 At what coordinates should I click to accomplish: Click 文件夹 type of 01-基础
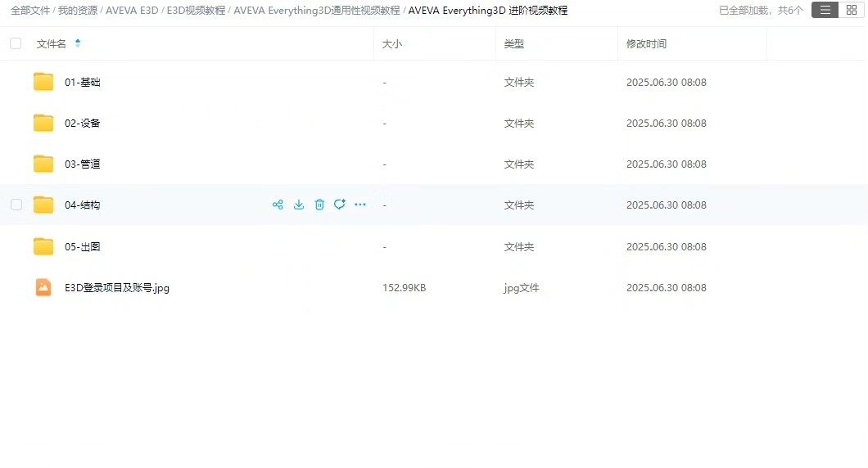[x=518, y=82]
